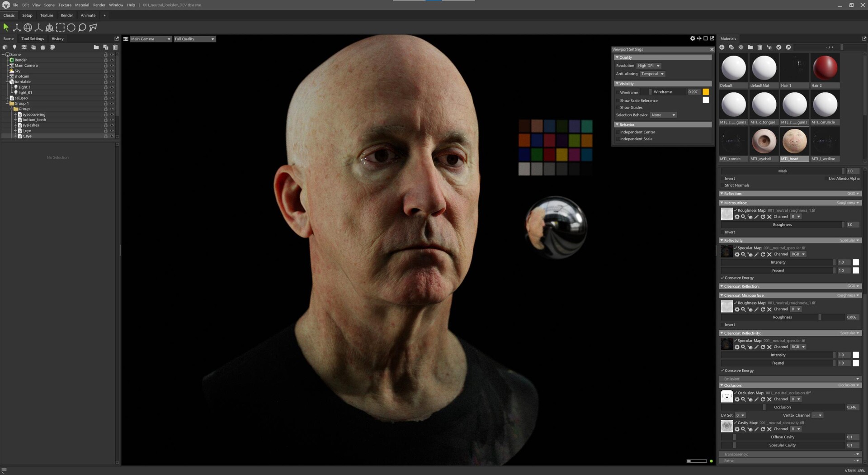Select the Translate tool in the toolbar

[x=16, y=27]
